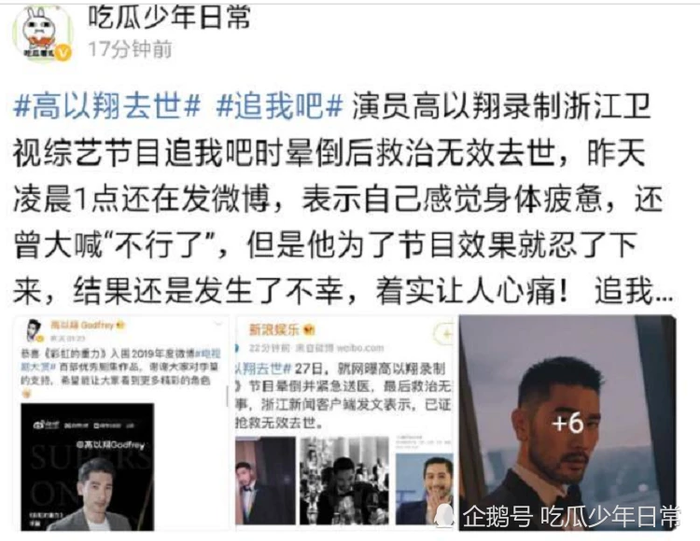Click the black-and-white banquet photo
This screenshot has height=541, width=700.
click(344, 480)
